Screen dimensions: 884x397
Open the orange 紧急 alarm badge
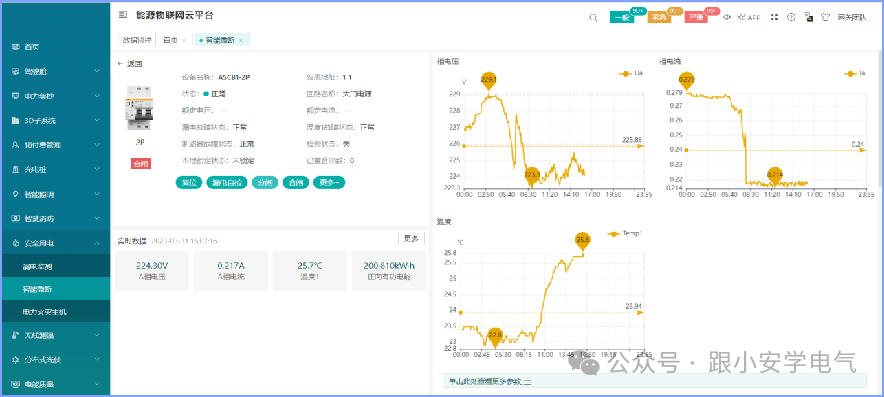click(x=660, y=17)
